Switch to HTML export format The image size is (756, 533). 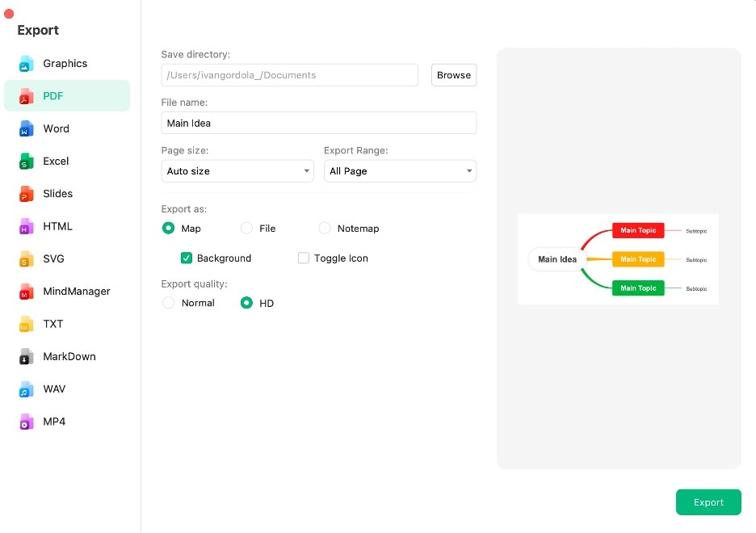click(x=57, y=226)
